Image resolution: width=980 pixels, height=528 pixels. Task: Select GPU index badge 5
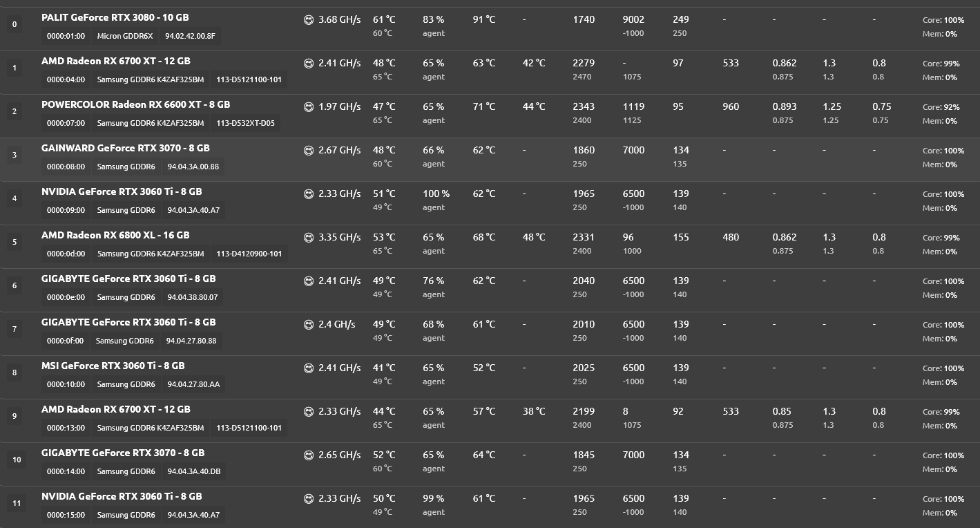[15, 242]
